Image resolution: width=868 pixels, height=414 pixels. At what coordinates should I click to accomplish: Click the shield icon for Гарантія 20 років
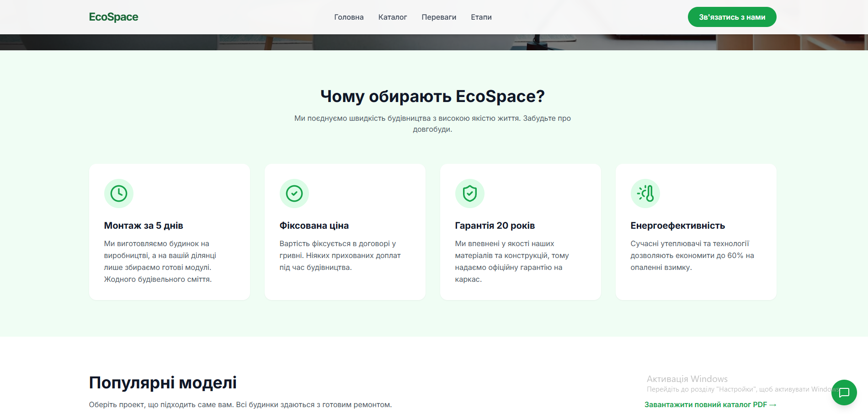pyautogui.click(x=470, y=194)
